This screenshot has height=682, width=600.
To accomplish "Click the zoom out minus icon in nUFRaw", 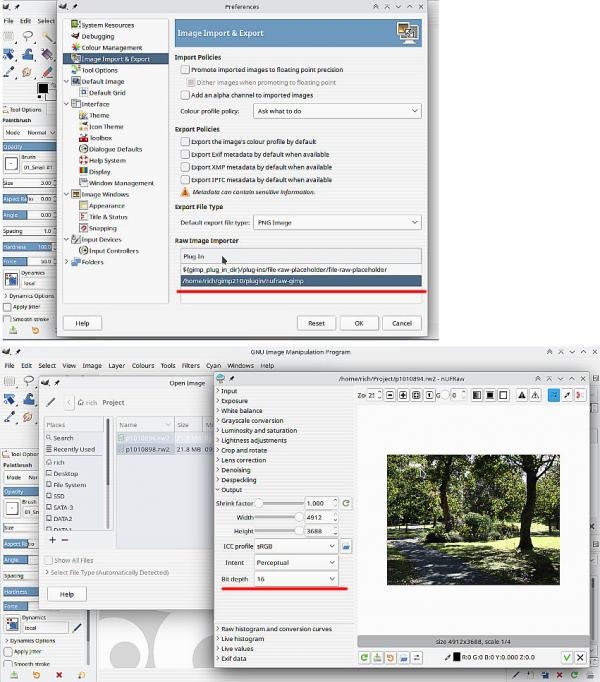I will pos(390,395).
